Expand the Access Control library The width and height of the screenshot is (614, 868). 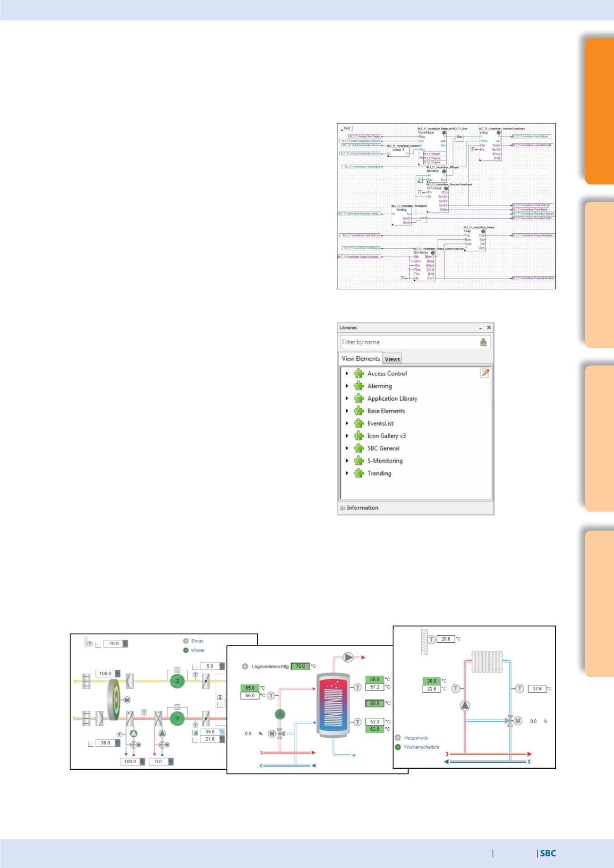pos(347,373)
